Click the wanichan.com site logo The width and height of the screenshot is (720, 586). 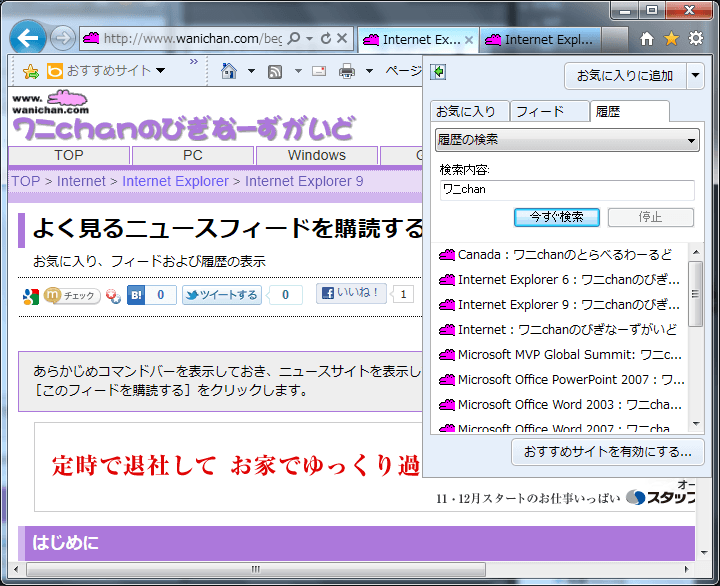tap(50, 102)
